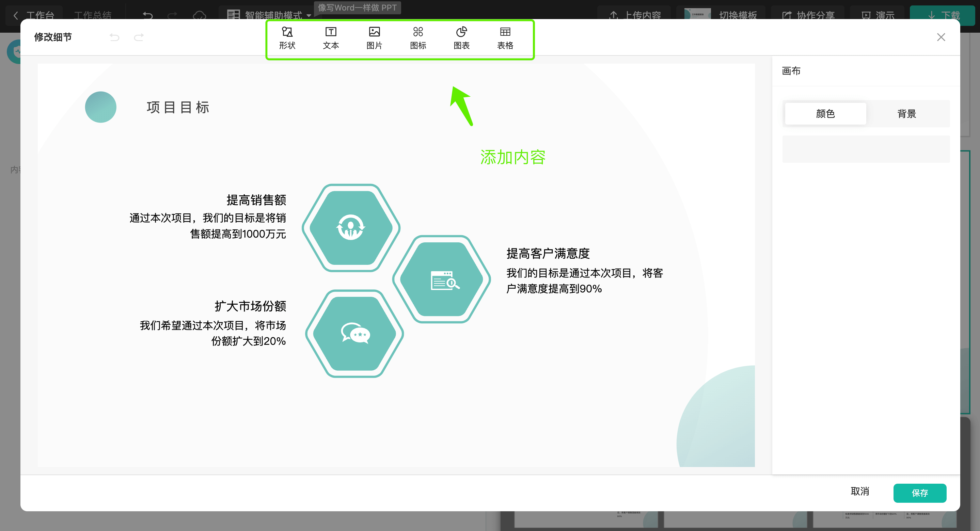Screen dimensions: 980x531
Task: Select the 文本 text tool
Action: pyautogui.click(x=331, y=38)
